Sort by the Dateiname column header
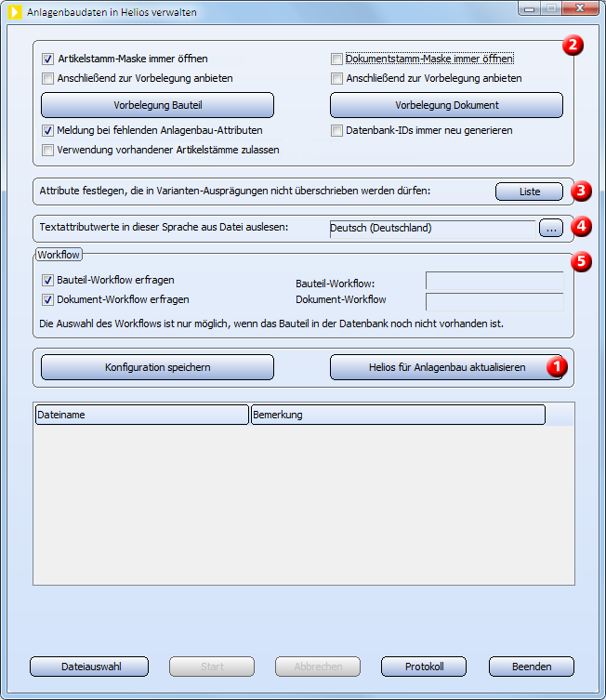 (142, 415)
